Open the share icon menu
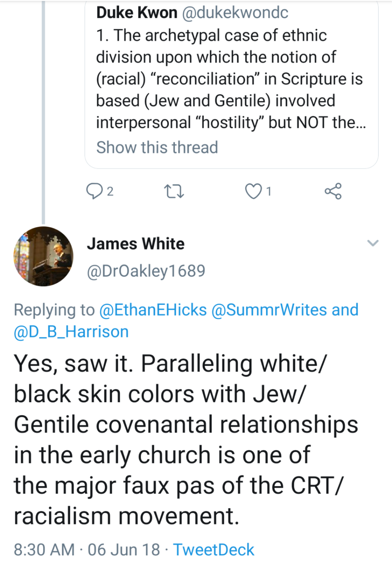 (333, 191)
